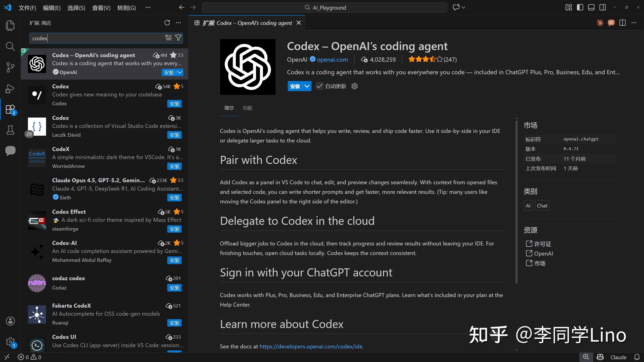Open the Source Control view
This screenshot has width=644, height=362.
pyautogui.click(x=10, y=67)
